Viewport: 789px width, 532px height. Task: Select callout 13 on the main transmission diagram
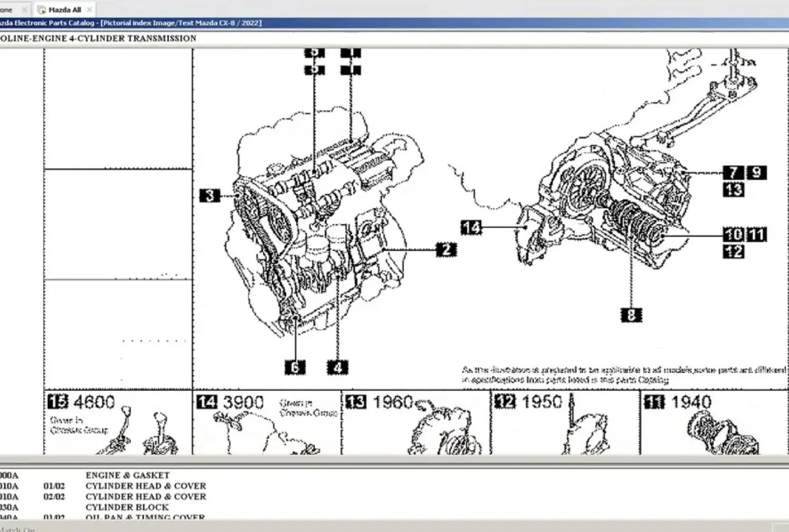[733, 190]
